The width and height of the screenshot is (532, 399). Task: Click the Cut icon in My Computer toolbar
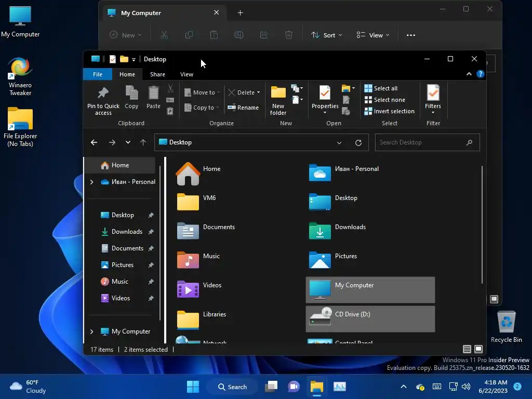click(164, 35)
